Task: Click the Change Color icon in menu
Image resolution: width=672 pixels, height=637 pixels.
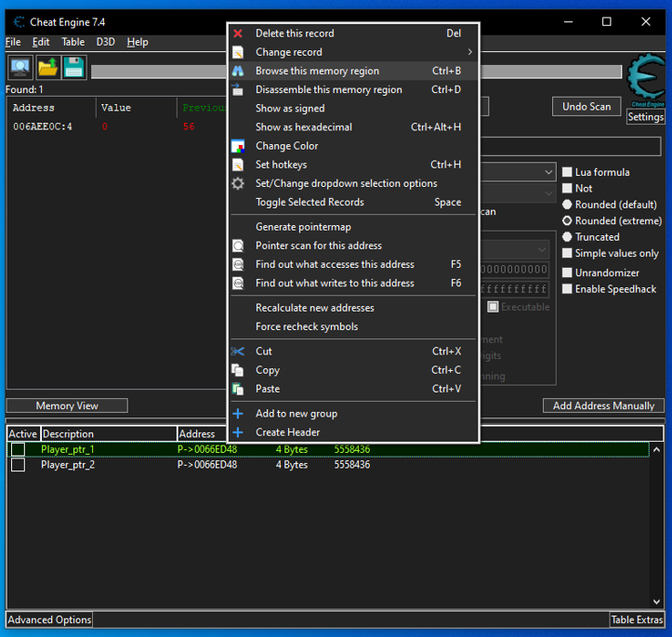Action: tap(238, 146)
